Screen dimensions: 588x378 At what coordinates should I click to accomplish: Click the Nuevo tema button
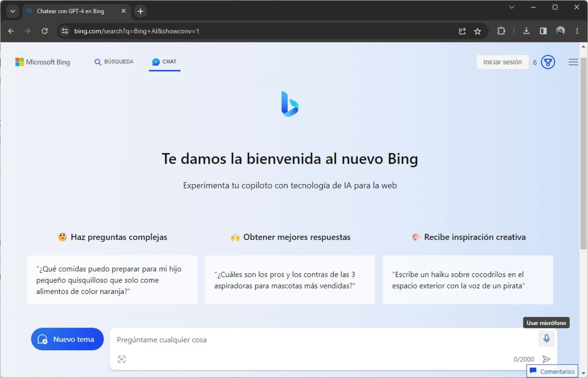[67, 339]
